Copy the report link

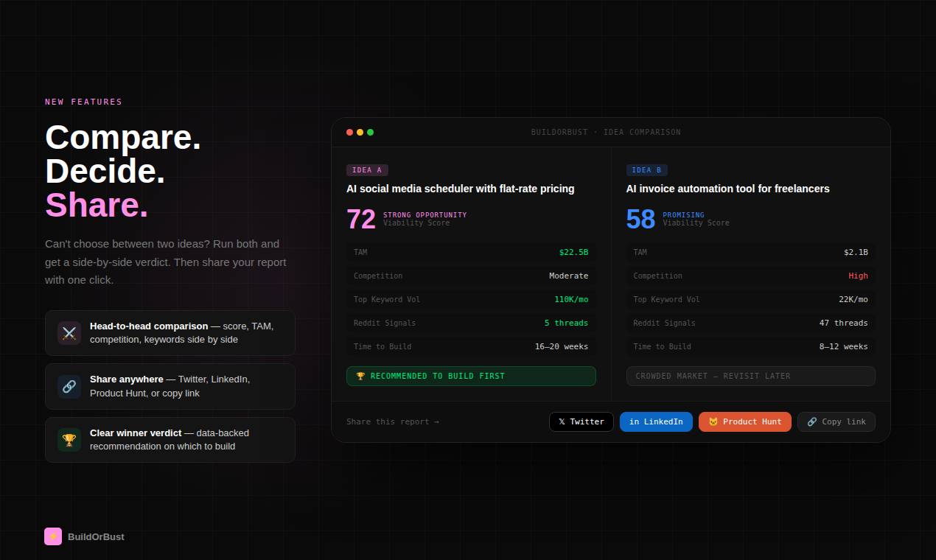pos(837,421)
